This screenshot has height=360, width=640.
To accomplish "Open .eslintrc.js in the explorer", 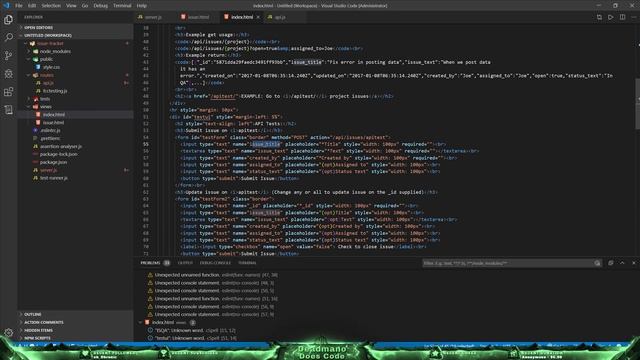I will 50,131.
